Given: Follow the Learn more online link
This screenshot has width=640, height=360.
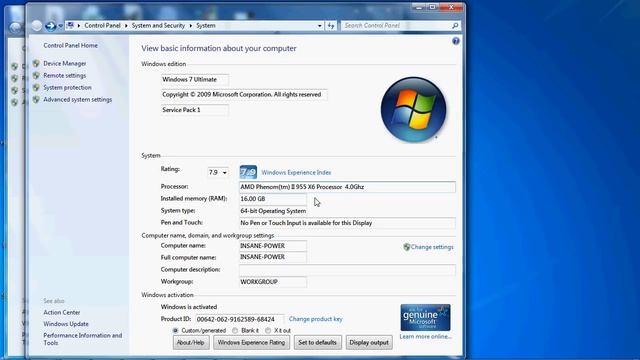Looking at the screenshot, I should coord(425,336).
